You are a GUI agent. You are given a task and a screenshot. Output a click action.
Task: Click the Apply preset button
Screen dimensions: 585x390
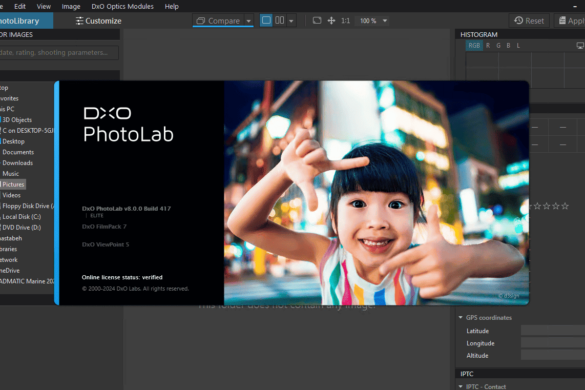[571, 21]
